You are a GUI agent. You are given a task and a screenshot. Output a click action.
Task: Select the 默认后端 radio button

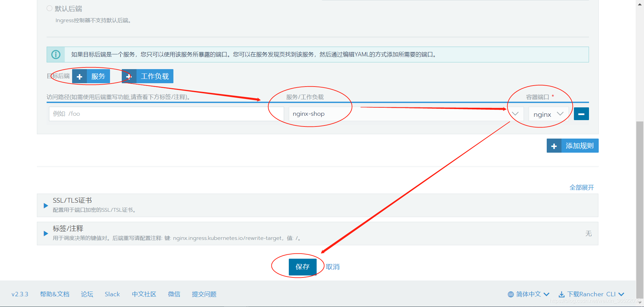click(49, 8)
